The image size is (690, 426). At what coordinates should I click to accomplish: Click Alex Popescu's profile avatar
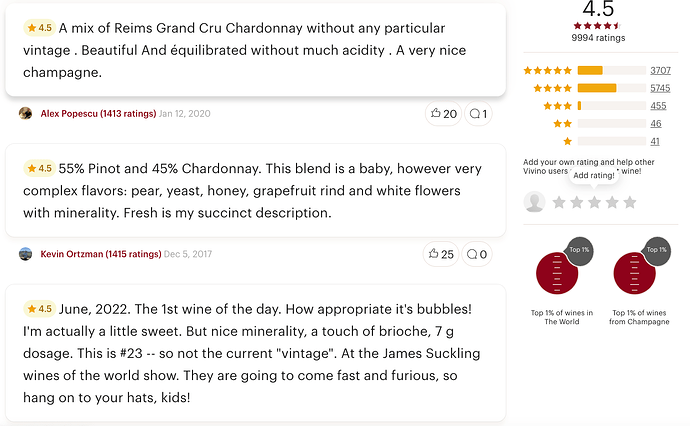(x=26, y=114)
